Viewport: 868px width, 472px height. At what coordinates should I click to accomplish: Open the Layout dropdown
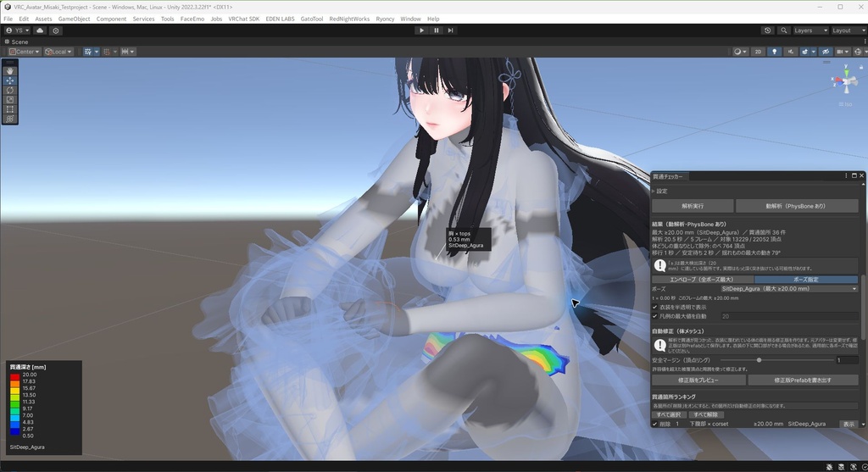click(848, 31)
